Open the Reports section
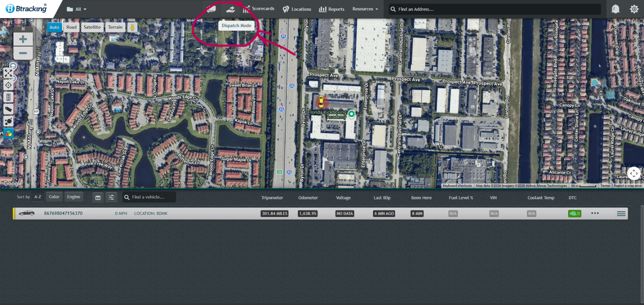This screenshot has width=644, height=305. 332,9
